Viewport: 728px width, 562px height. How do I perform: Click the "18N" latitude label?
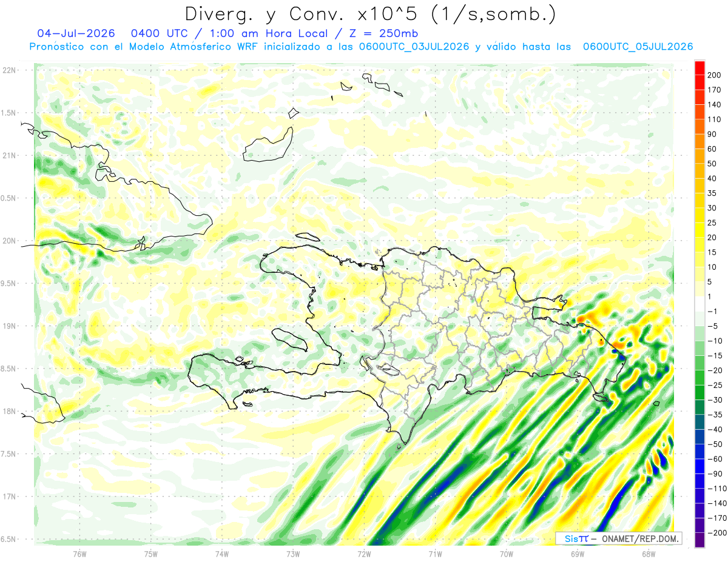pyautogui.click(x=9, y=411)
